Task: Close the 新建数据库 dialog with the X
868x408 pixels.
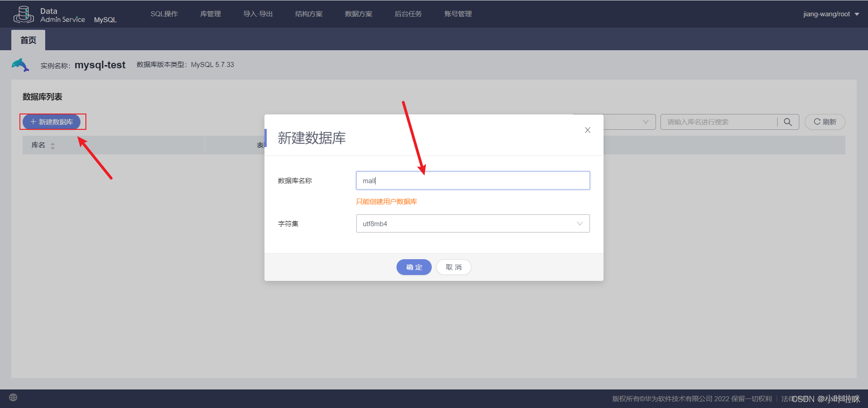Action: 588,130
